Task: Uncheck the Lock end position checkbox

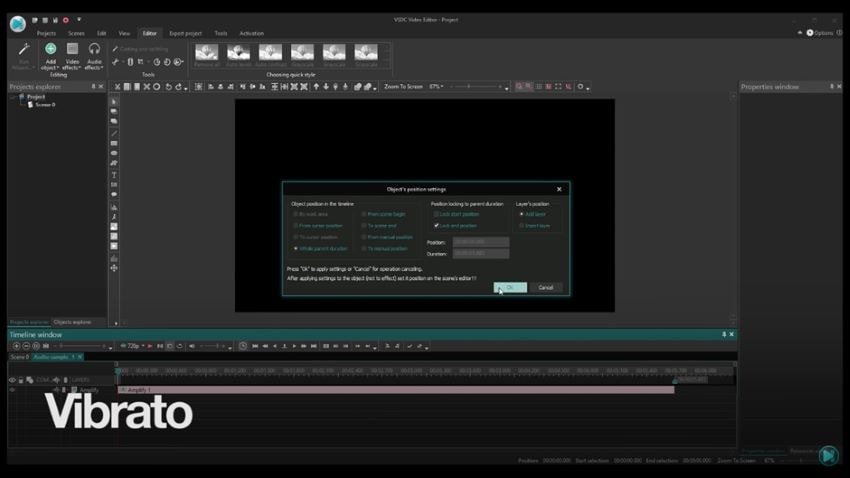Action: pyautogui.click(x=436, y=225)
